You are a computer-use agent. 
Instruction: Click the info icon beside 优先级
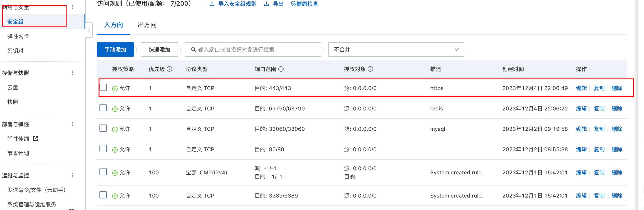[x=170, y=69]
